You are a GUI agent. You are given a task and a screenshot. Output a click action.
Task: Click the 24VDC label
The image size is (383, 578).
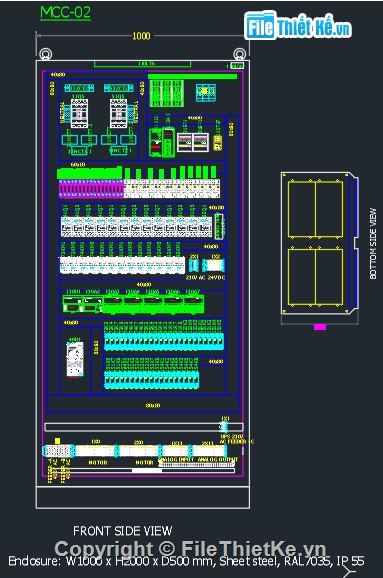[x=216, y=277]
